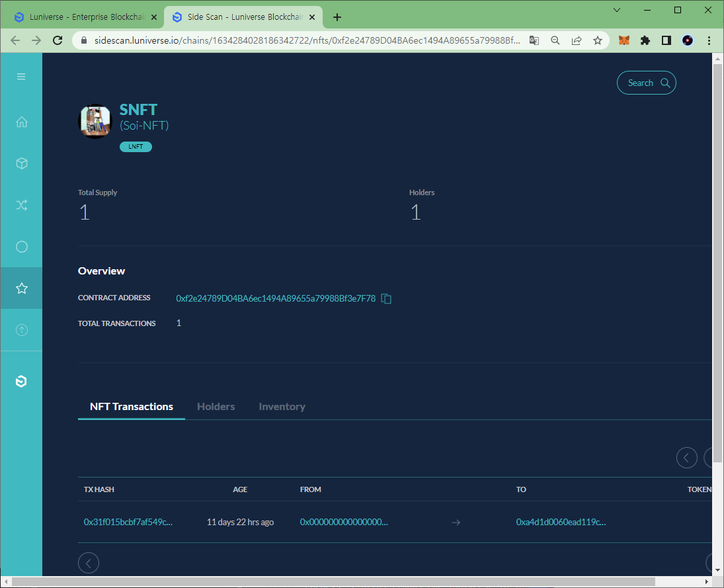
Task: Close the Side Scan tab
Action: click(312, 17)
